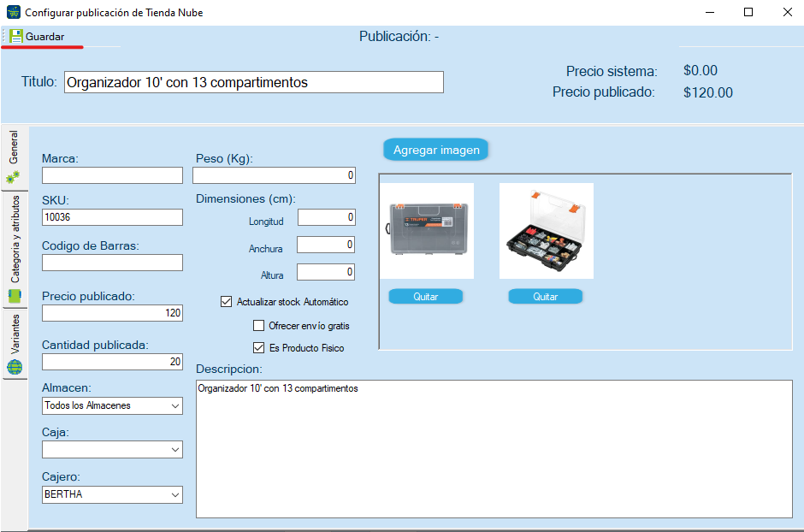
Task: Open the Variantes side tab
Action: tap(15, 344)
